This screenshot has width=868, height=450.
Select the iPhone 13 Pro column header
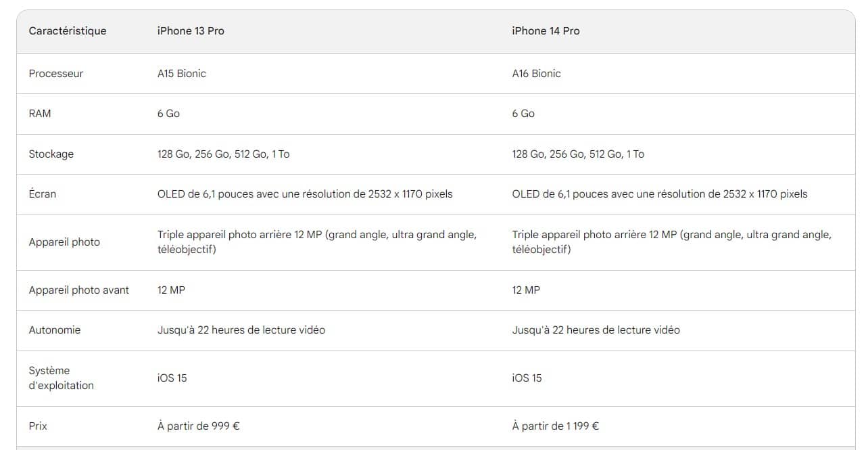(x=191, y=31)
